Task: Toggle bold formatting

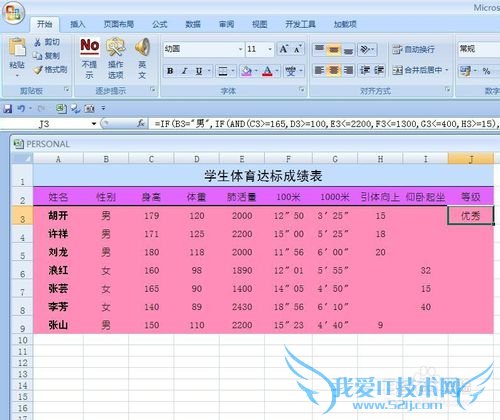Action: click(x=170, y=71)
